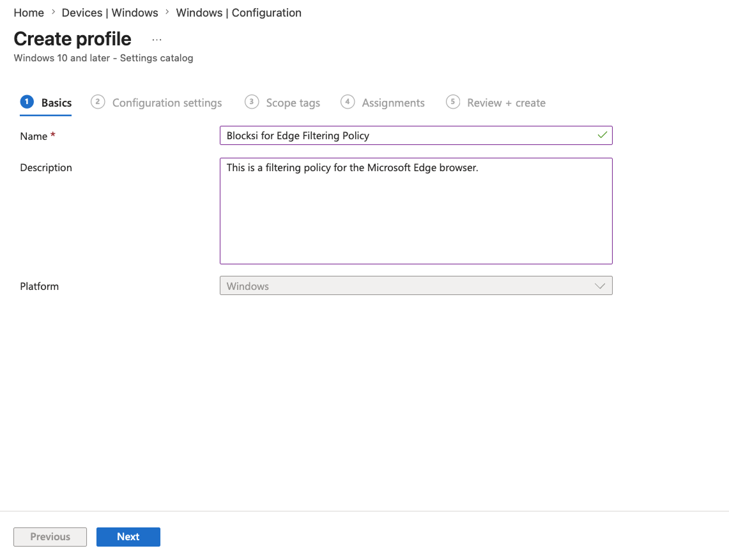Click the step 5 circle icon
The width and height of the screenshot is (729, 560).
[x=453, y=102]
